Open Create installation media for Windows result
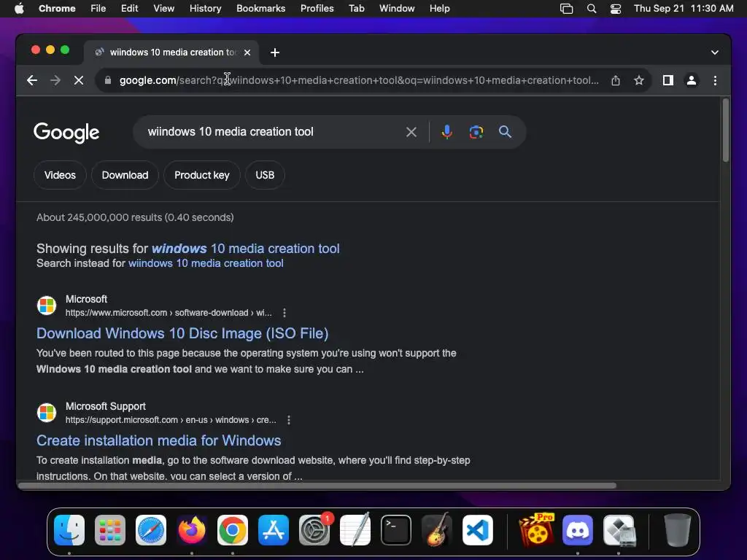Screen dimensions: 747x560 (158, 440)
